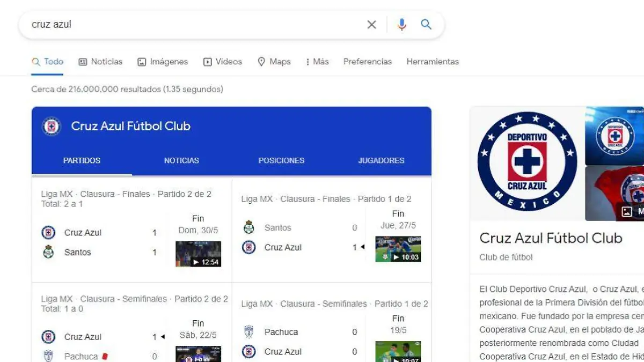
Task: Click the 'Cruz Azul Fútbol Club' blue header title
Action: (x=131, y=126)
